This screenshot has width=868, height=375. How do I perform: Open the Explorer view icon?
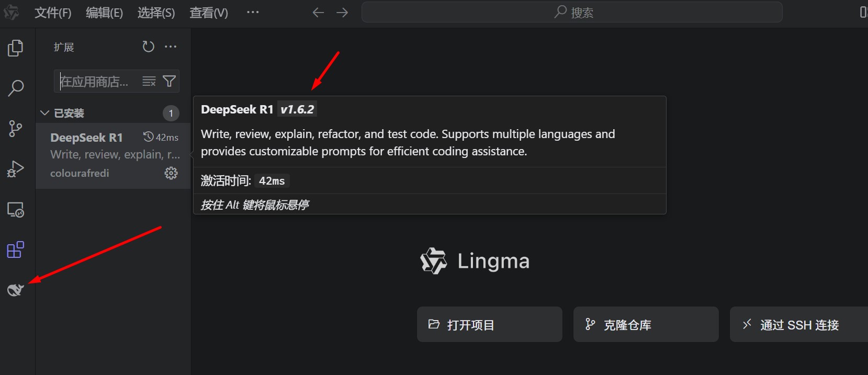coord(15,48)
